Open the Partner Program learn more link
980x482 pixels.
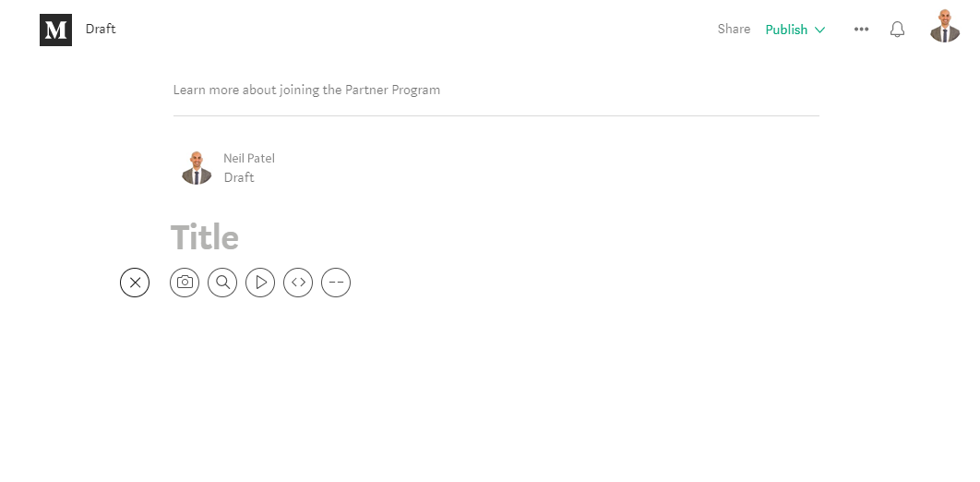tap(306, 90)
